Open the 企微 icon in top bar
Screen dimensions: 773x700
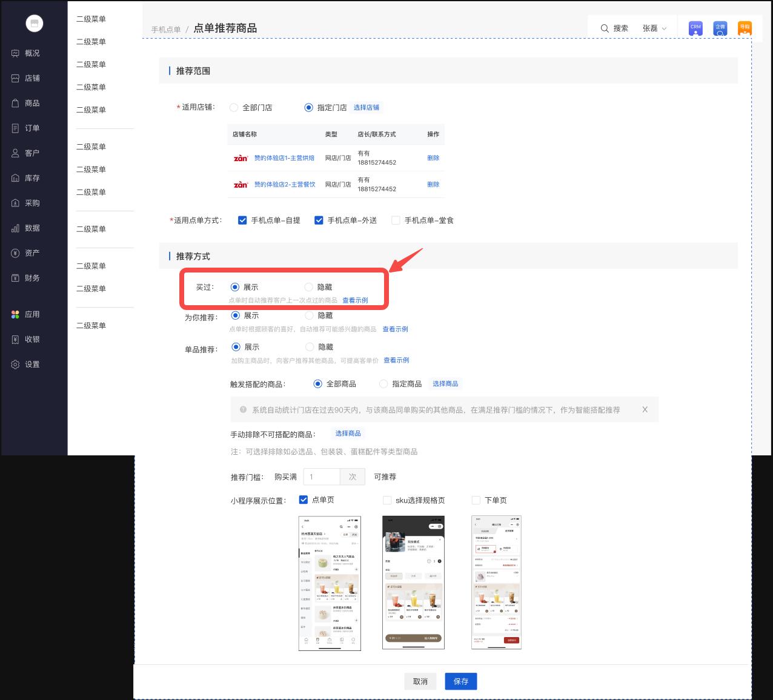click(x=720, y=28)
